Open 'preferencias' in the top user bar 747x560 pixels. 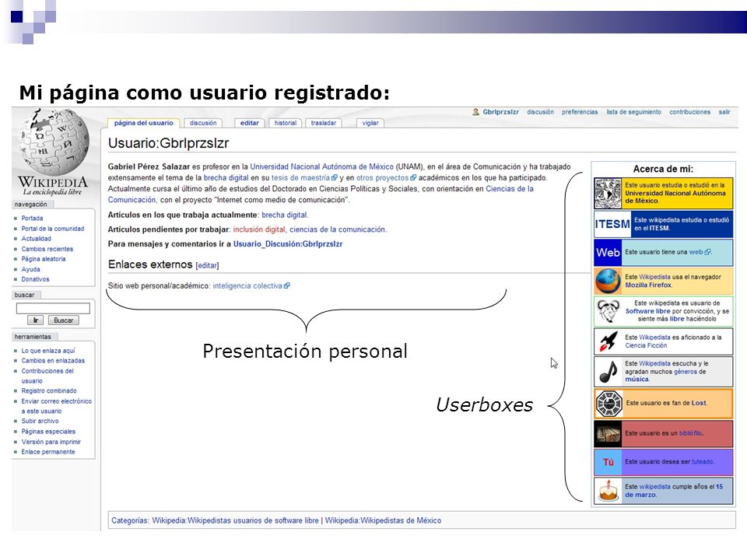point(580,112)
